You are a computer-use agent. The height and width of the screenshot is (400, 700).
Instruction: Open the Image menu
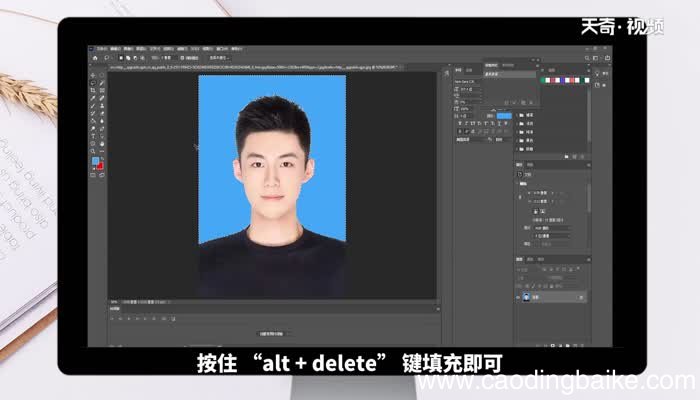coord(129,49)
